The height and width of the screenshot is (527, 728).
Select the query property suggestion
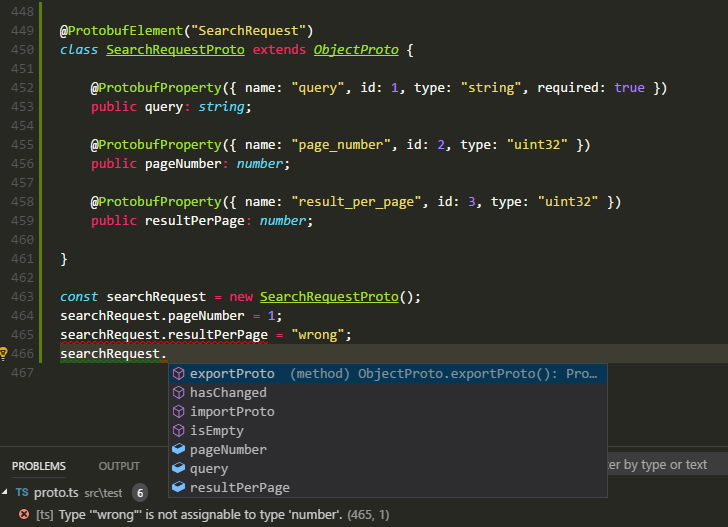point(388,469)
